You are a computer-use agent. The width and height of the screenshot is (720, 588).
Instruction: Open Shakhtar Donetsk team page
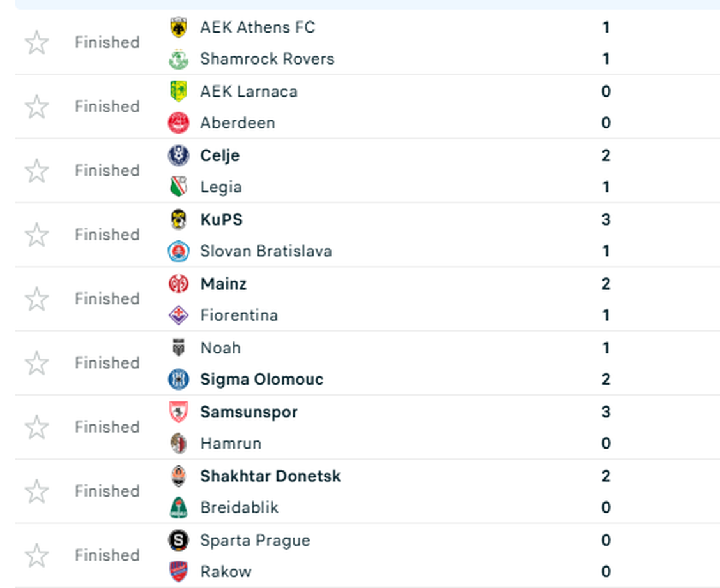click(x=270, y=476)
